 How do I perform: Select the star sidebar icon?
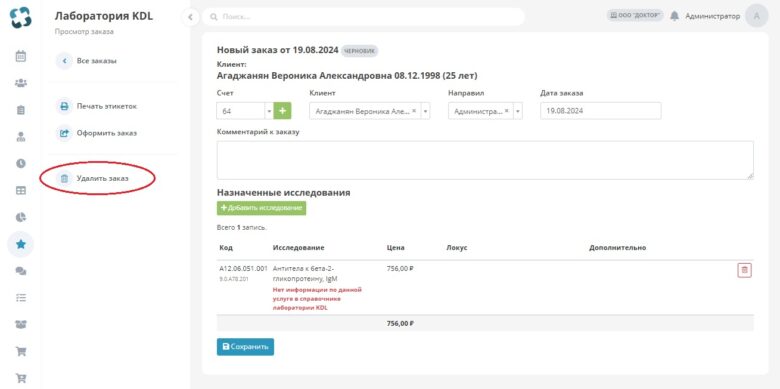click(x=20, y=244)
